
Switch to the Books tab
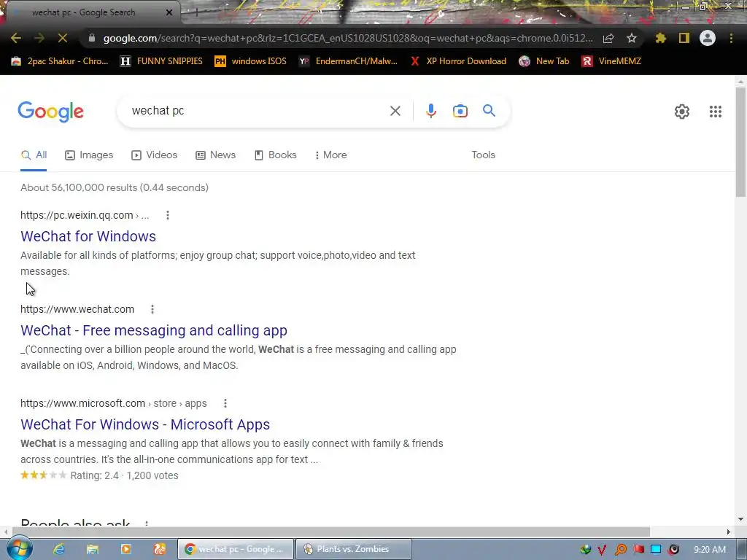click(x=275, y=155)
